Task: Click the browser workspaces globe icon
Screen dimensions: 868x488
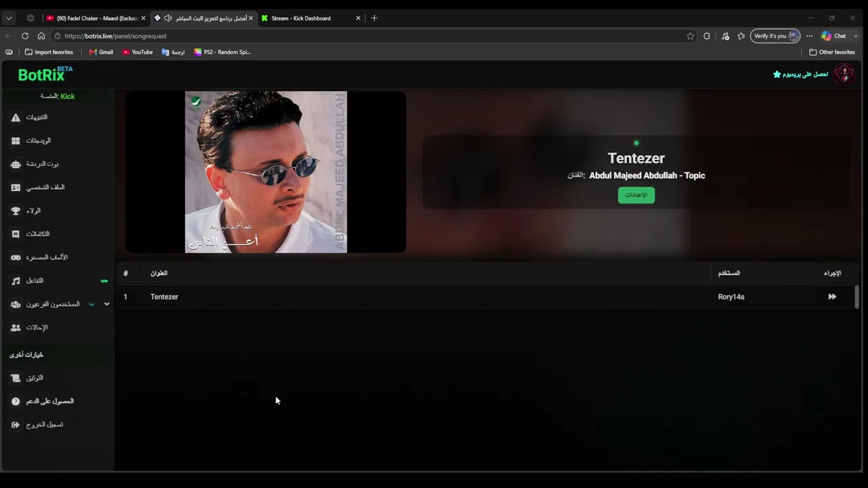Action: pos(31,18)
